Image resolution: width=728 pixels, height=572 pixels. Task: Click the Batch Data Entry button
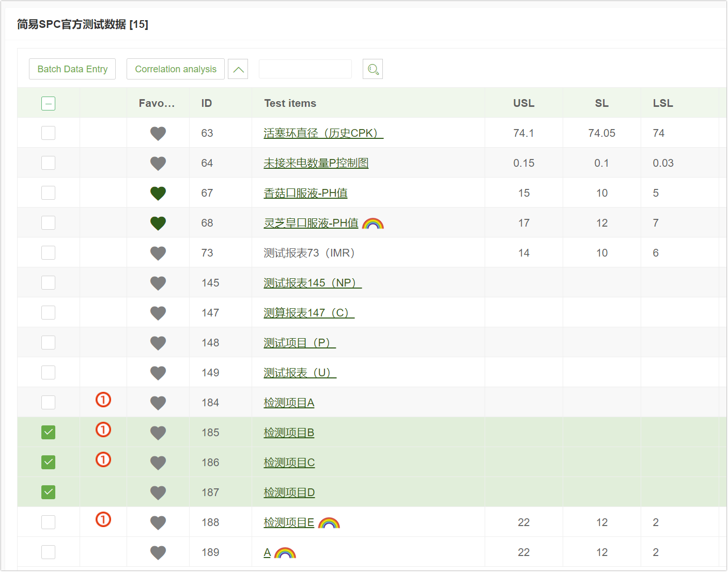tap(72, 69)
